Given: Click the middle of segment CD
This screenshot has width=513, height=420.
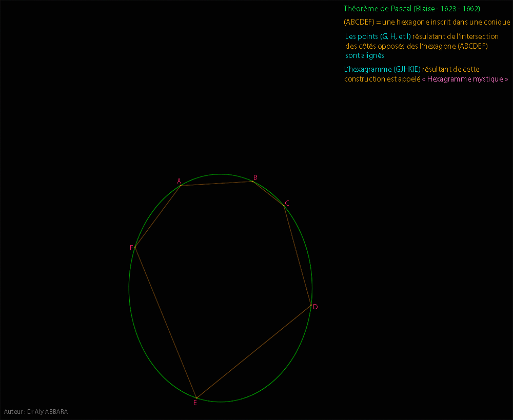Looking at the screenshot, I should pos(298,255).
